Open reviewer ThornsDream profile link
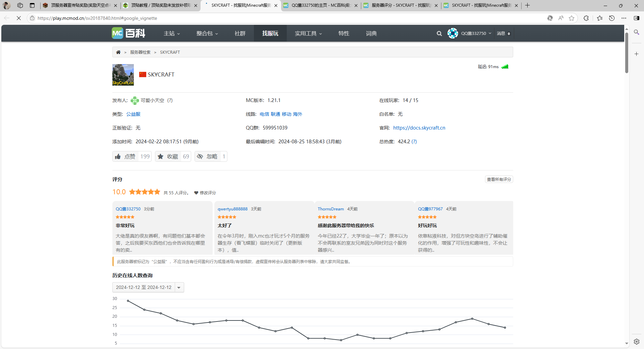This screenshot has width=644, height=349. [x=331, y=209]
